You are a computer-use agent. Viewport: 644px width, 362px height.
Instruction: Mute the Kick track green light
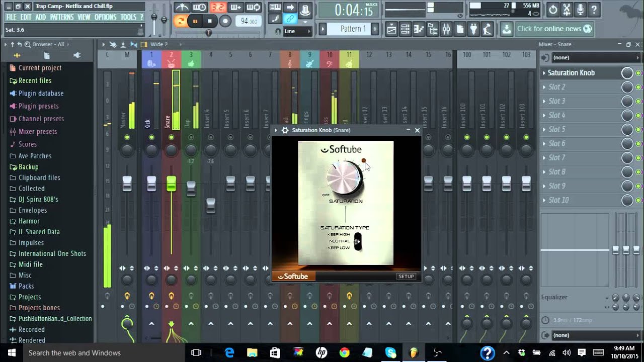coord(151,137)
